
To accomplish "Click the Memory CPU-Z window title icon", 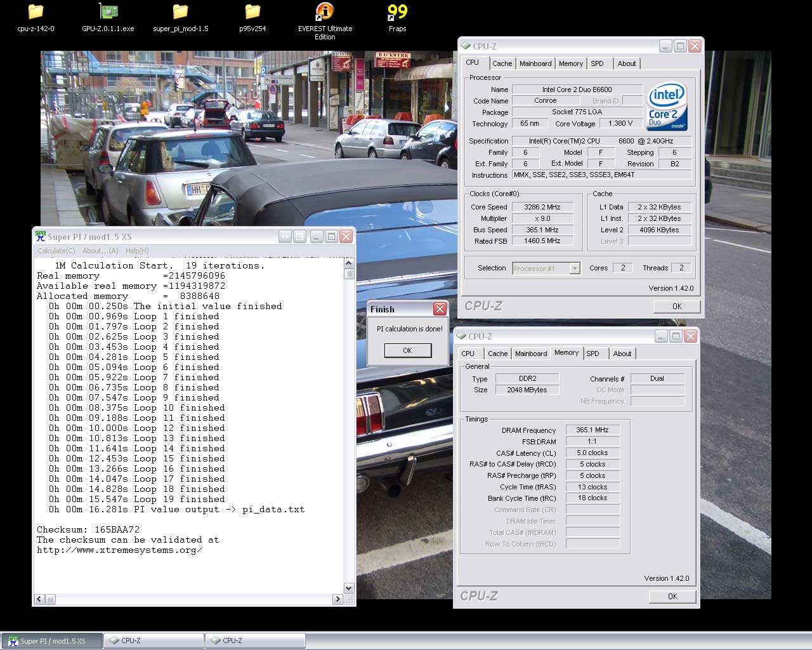I will tap(461, 336).
